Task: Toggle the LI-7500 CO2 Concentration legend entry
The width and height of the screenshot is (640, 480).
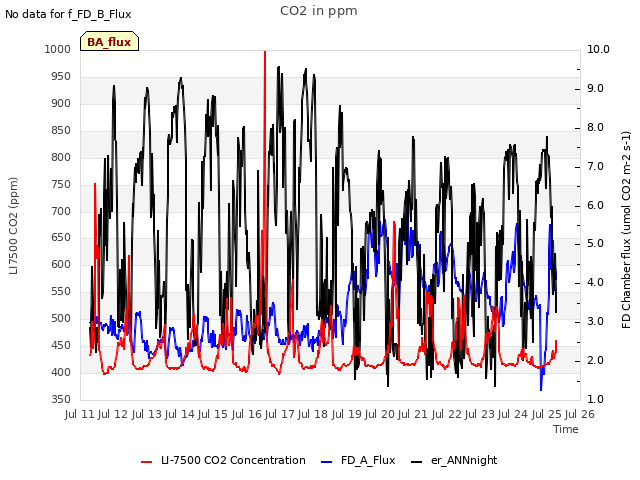Action: pos(223,460)
